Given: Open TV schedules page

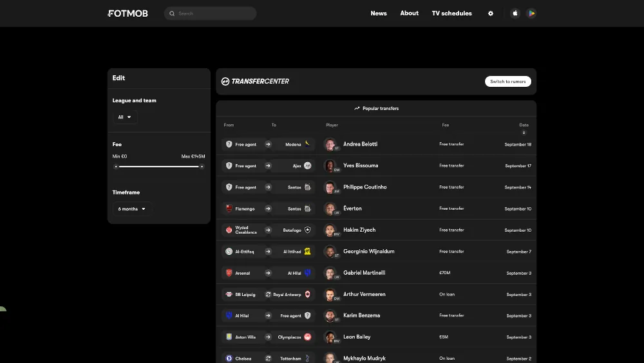Looking at the screenshot, I should pyautogui.click(x=452, y=13).
